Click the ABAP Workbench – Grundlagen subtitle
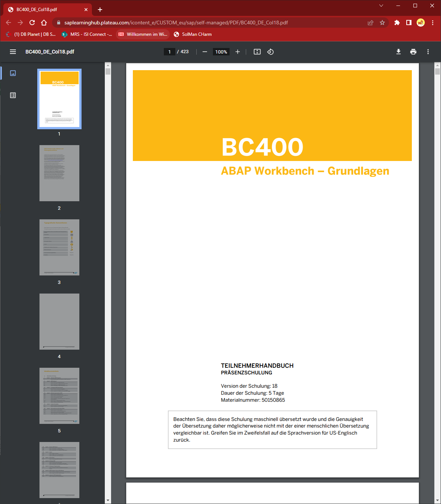This screenshot has width=441, height=504. tap(305, 171)
